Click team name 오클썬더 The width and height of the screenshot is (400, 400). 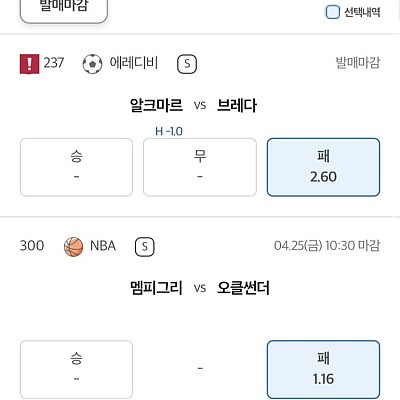pos(243,288)
